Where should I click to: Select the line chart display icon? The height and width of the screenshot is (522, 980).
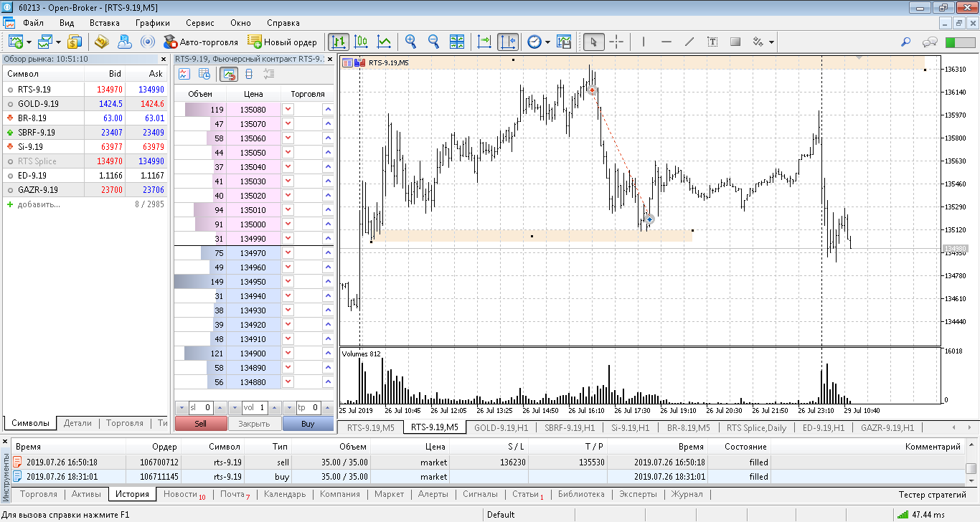tap(385, 42)
